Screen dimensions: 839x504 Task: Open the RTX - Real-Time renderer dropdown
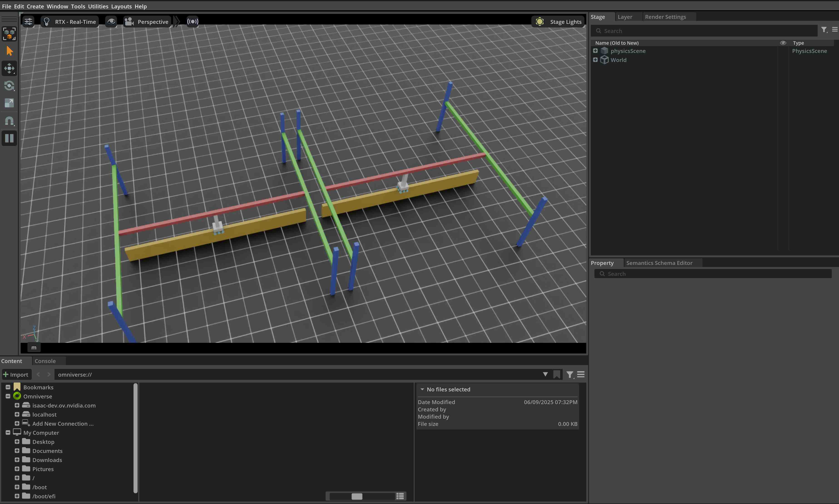[x=70, y=21]
